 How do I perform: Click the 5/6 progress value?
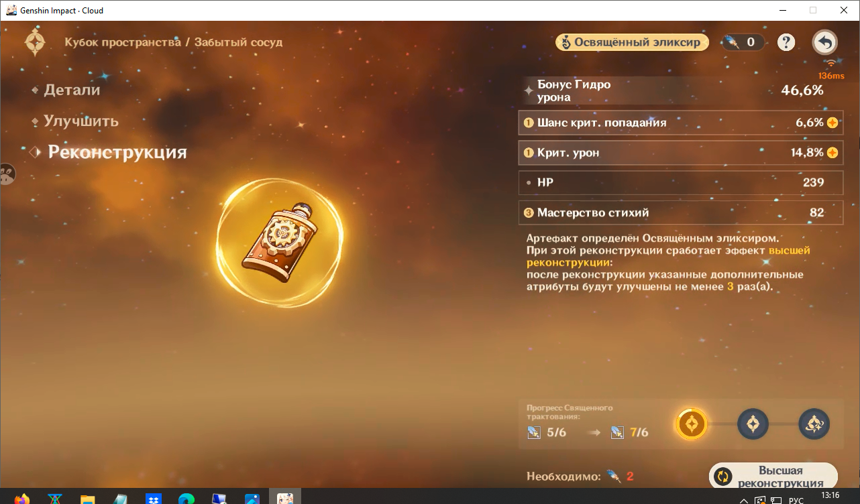(557, 432)
